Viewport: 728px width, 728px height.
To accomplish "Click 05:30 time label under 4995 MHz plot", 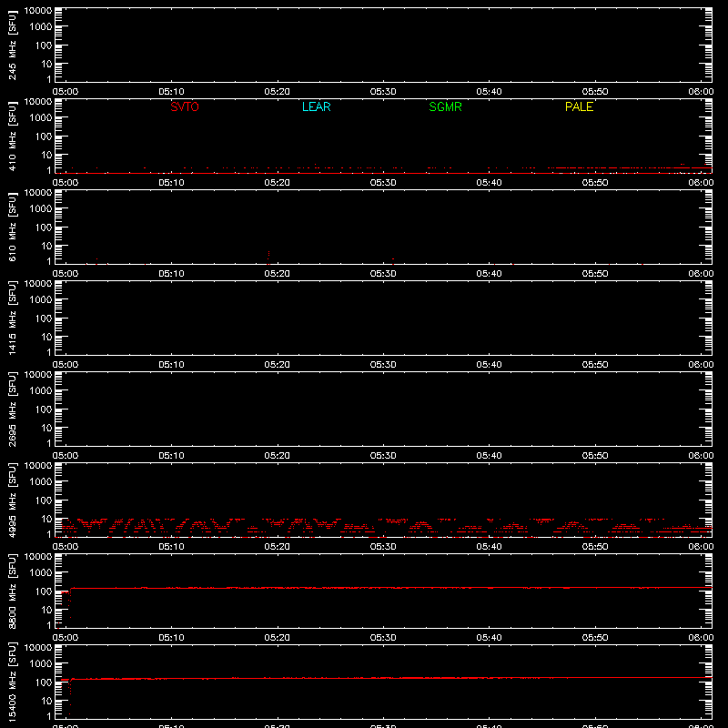I will 383,547.
